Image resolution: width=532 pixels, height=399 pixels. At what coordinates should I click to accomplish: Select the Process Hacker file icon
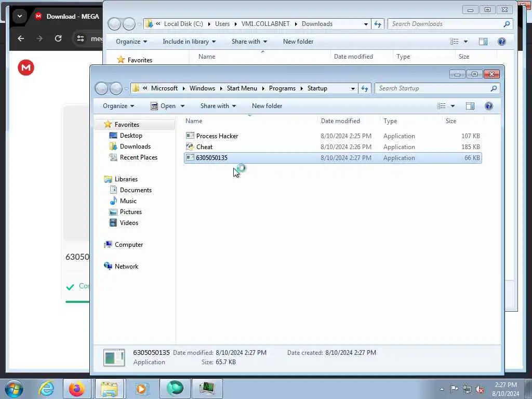click(x=190, y=136)
